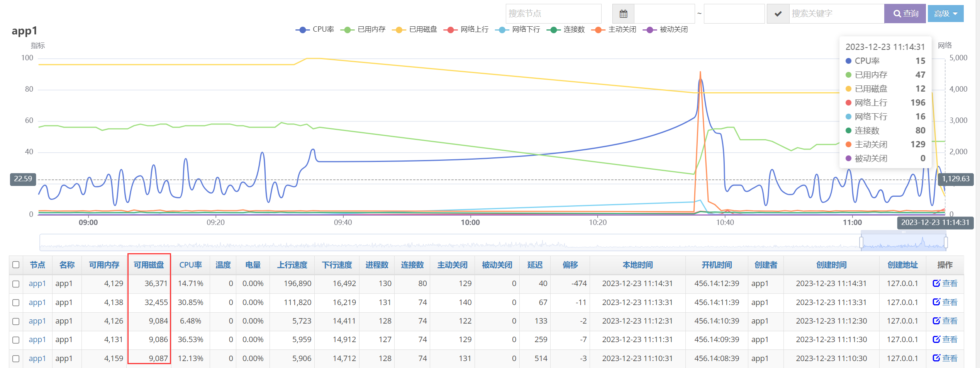The height and width of the screenshot is (368, 980).
Task: Open the 高级 advanced dropdown
Action: [x=945, y=14]
